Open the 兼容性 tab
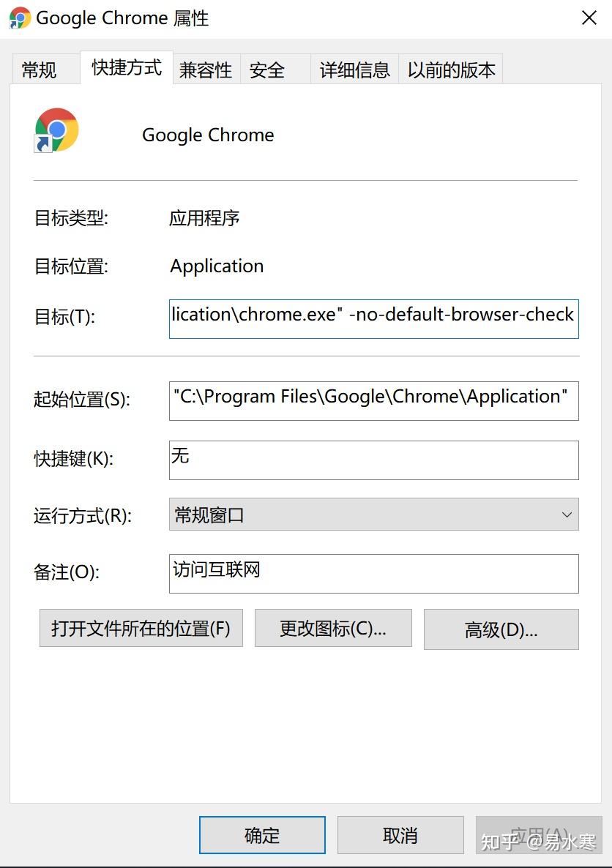Viewport: 612px width, 868px height. 206,70
